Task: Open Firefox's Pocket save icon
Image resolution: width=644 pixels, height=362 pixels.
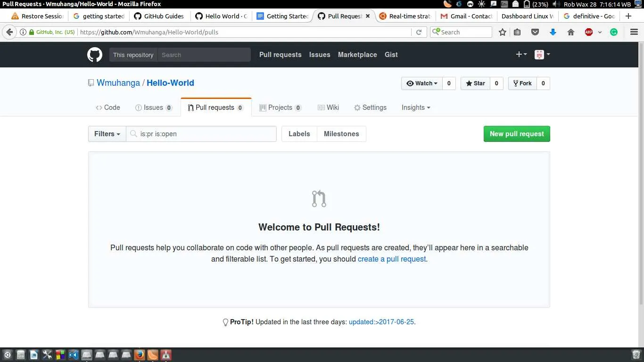Action: pos(535,32)
